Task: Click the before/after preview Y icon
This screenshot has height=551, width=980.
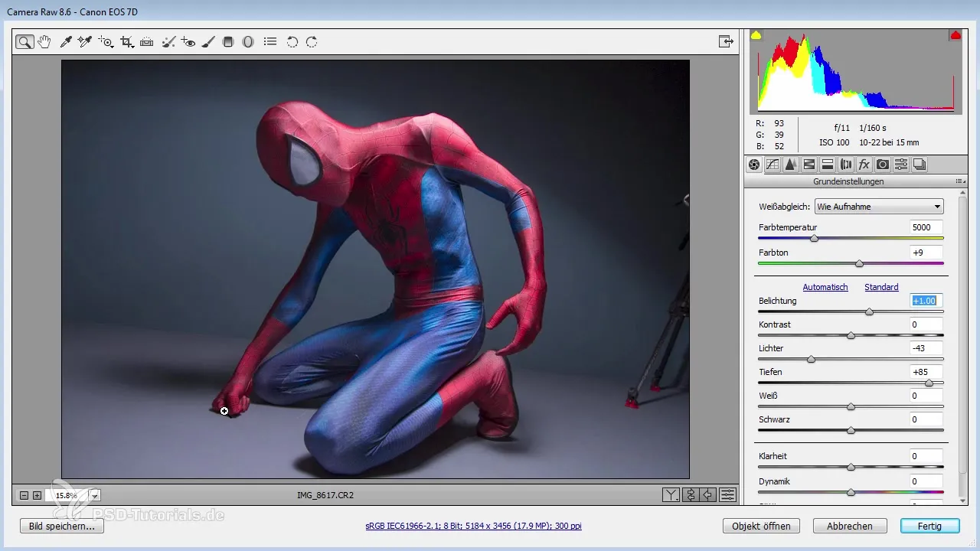Action: 671,495
